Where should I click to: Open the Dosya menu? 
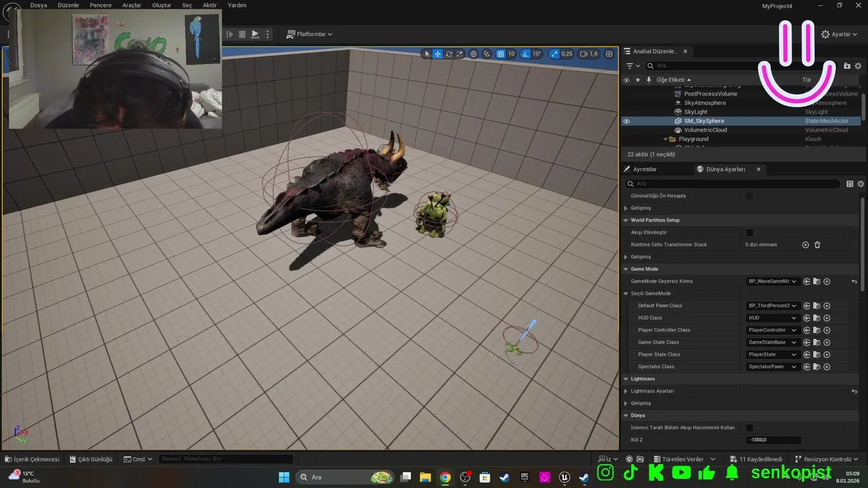click(x=39, y=5)
